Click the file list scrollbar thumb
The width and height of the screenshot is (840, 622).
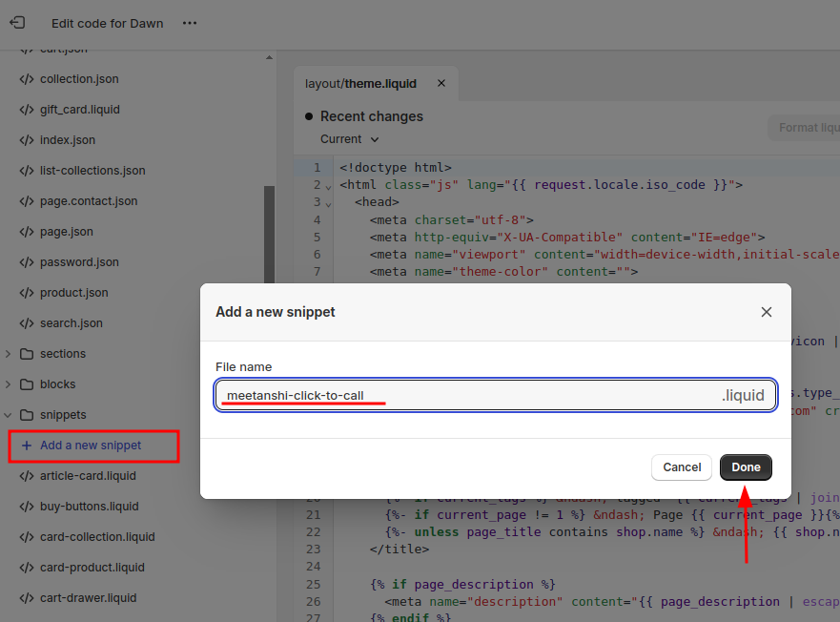269,235
